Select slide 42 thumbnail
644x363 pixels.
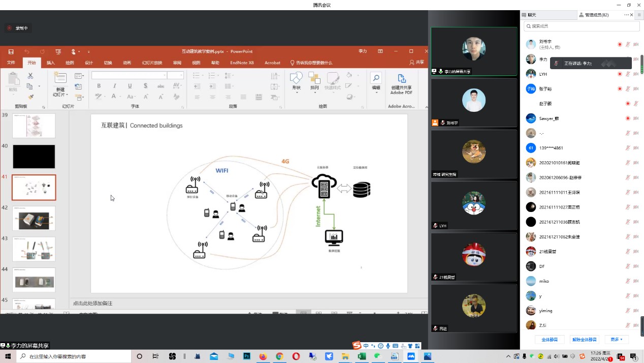34,218
